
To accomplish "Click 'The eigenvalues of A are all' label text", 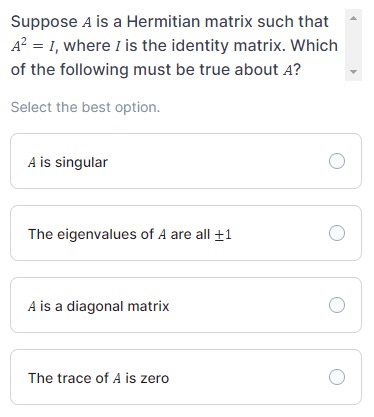I will [119, 234].
